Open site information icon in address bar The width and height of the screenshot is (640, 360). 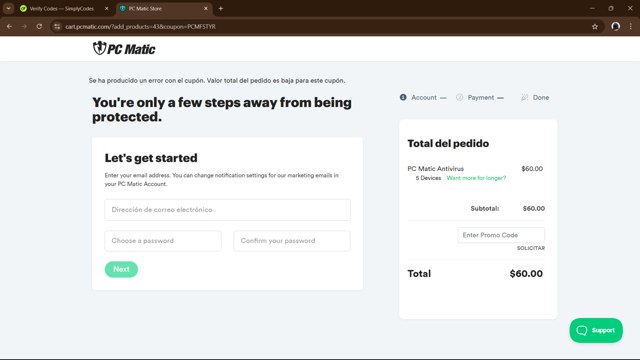pyautogui.click(x=57, y=27)
